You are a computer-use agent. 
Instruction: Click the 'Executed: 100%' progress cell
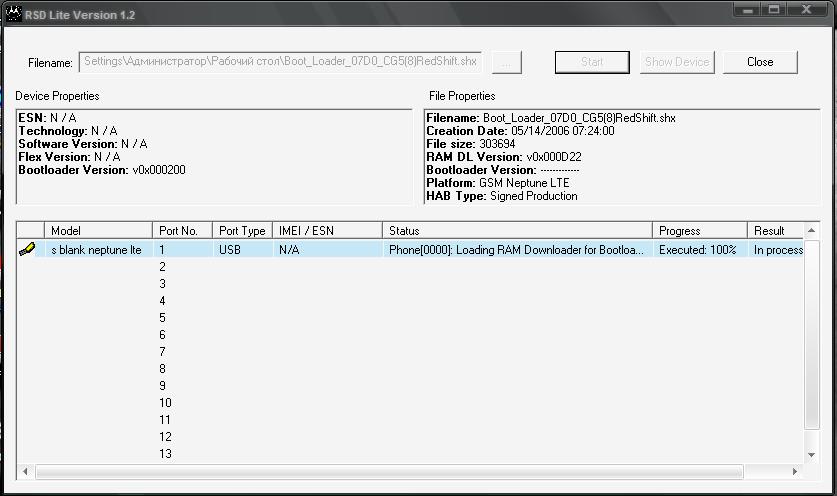click(x=698, y=249)
